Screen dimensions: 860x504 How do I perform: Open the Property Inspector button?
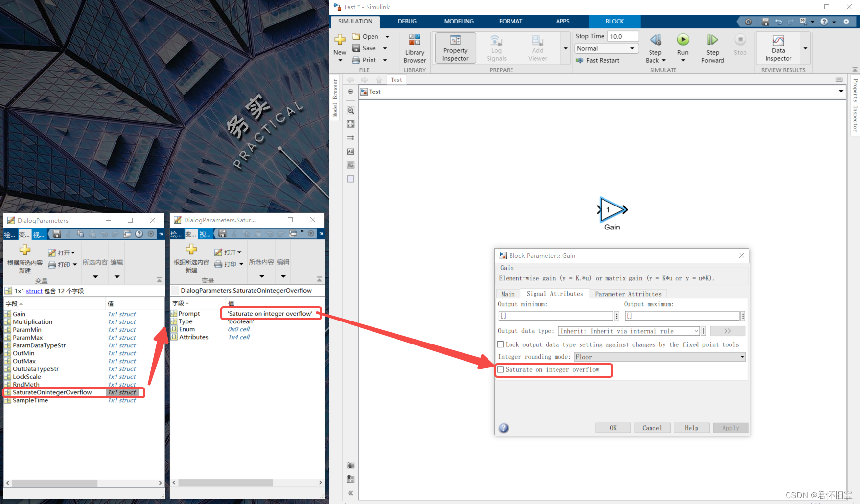point(456,48)
